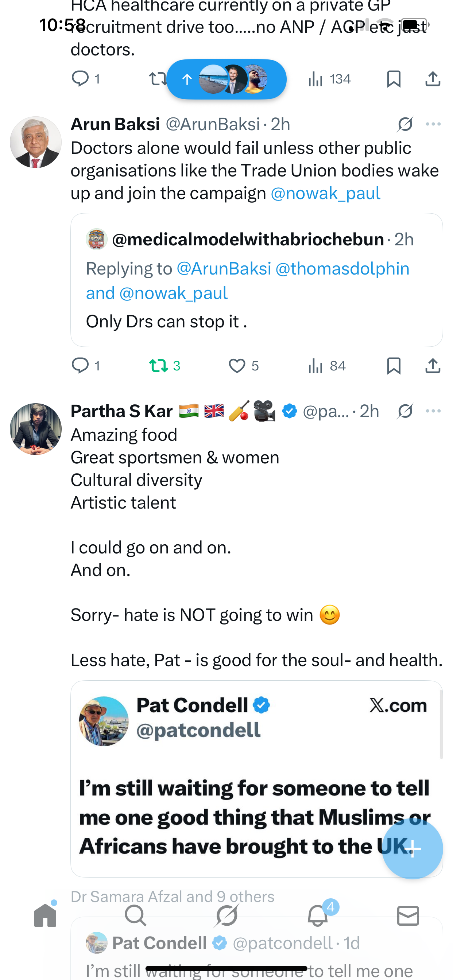Compose a new post with plus button
The image size is (453, 980).
click(412, 848)
